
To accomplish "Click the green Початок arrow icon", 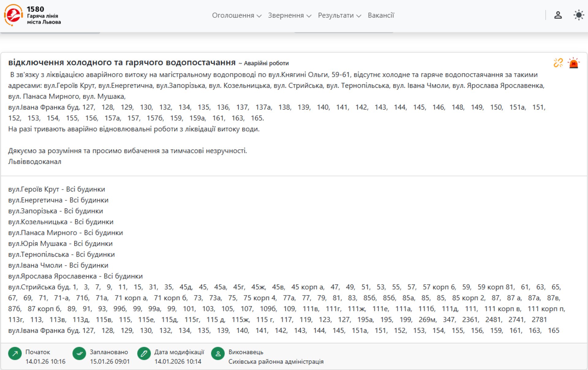I will click(x=15, y=353).
